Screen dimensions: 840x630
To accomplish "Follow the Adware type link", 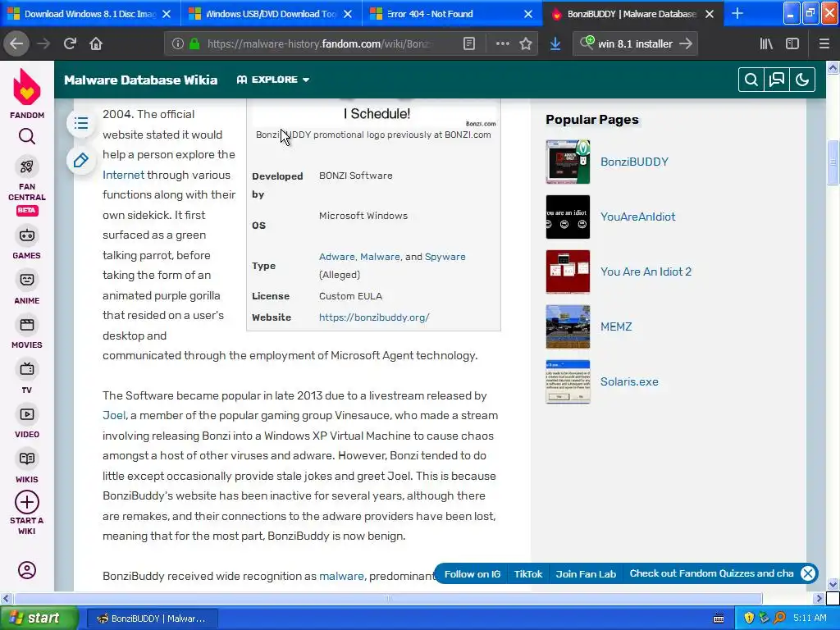I will pos(337,257).
